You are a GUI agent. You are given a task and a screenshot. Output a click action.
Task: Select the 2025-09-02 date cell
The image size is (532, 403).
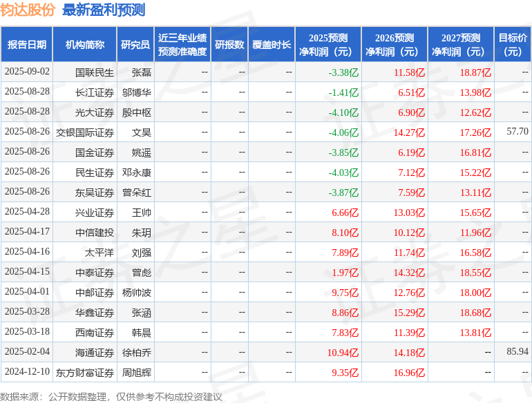click(x=27, y=72)
